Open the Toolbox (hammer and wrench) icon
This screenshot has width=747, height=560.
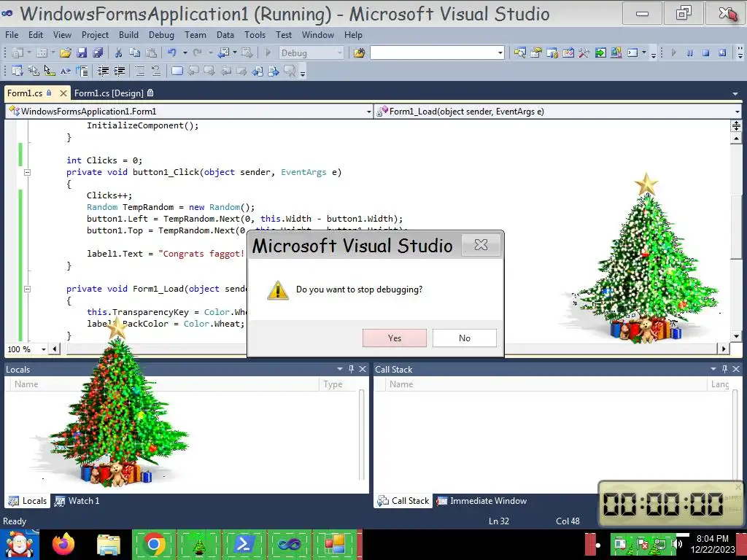point(584,52)
